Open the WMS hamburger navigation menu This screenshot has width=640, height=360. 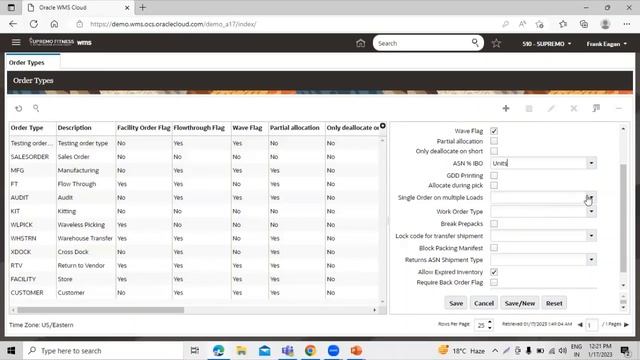click(16, 42)
